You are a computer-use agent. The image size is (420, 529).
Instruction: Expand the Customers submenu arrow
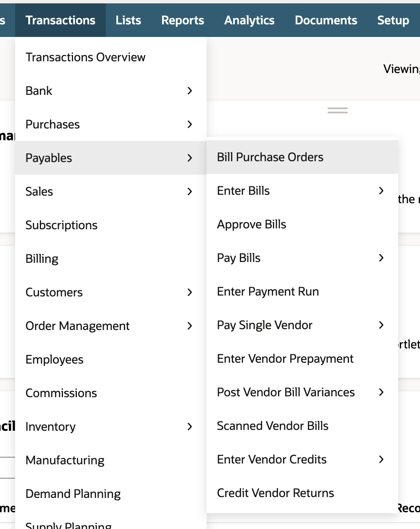point(190,292)
